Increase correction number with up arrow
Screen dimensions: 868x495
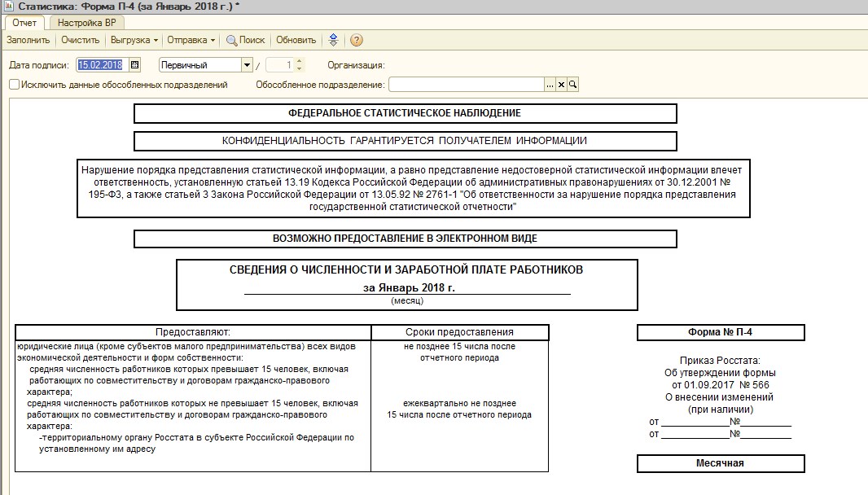coord(300,61)
